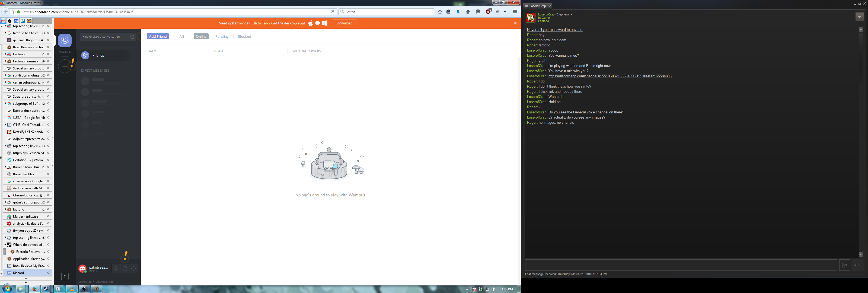Viewport: 868px width, 293px height.
Task: Expand the 'subgroups of SU(...' tab group
Action: click(5, 104)
